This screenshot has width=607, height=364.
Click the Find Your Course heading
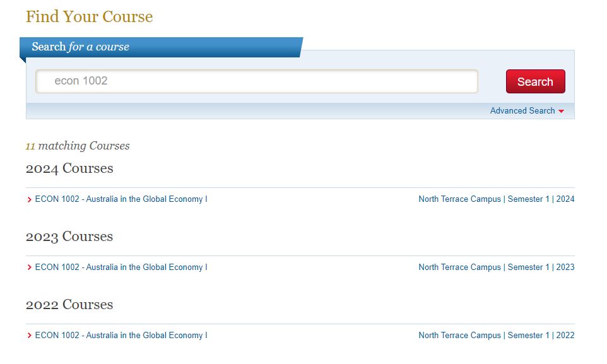89,16
